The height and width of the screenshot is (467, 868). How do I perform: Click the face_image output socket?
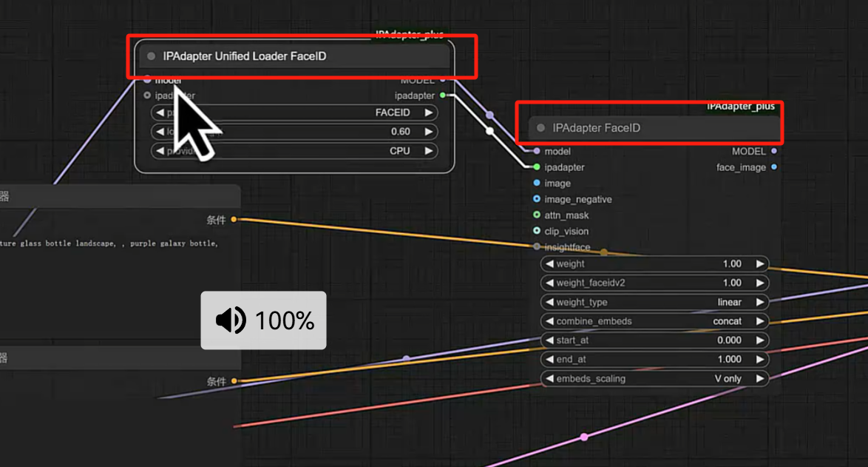click(x=774, y=167)
